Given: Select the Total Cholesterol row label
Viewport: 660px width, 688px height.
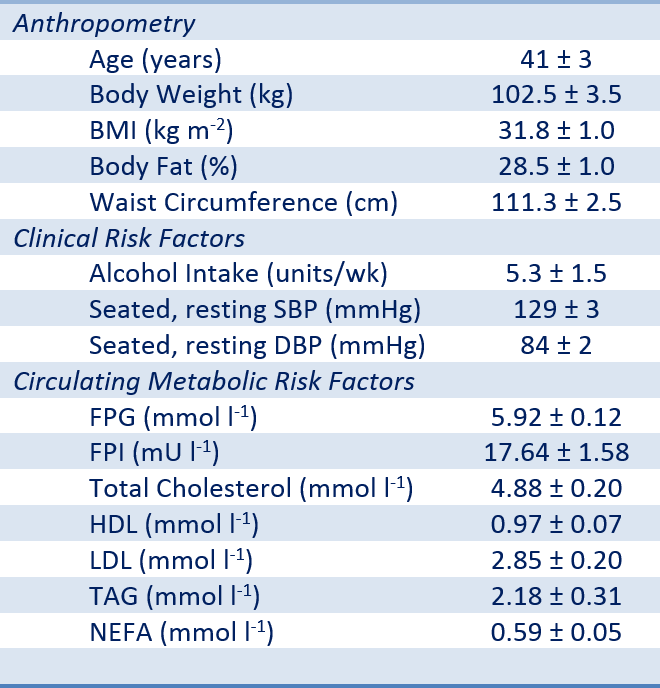Looking at the screenshot, I should 251,489.
